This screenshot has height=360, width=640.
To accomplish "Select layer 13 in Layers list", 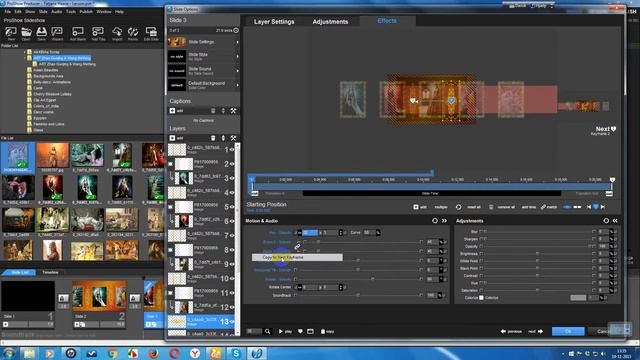I will (201, 322).
